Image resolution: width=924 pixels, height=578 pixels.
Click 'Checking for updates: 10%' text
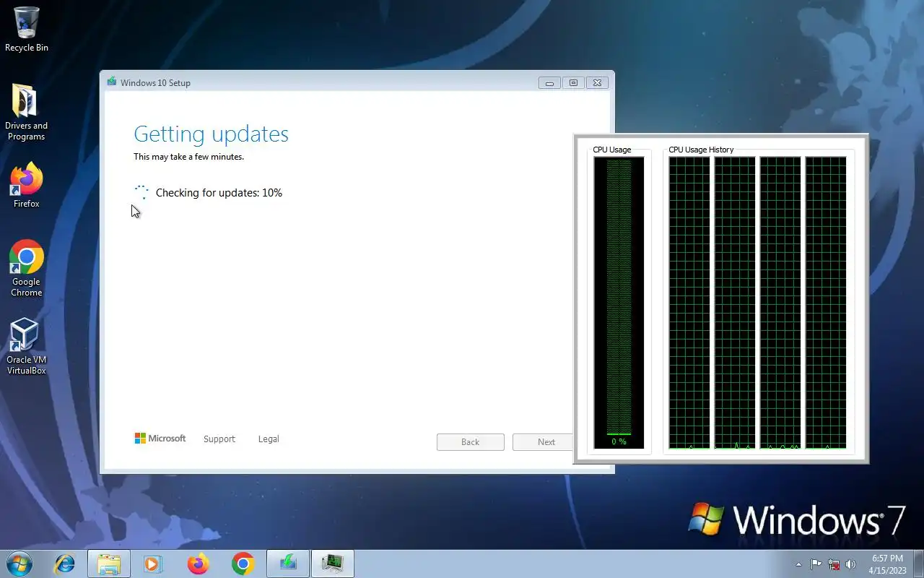[x=219, y=193]
